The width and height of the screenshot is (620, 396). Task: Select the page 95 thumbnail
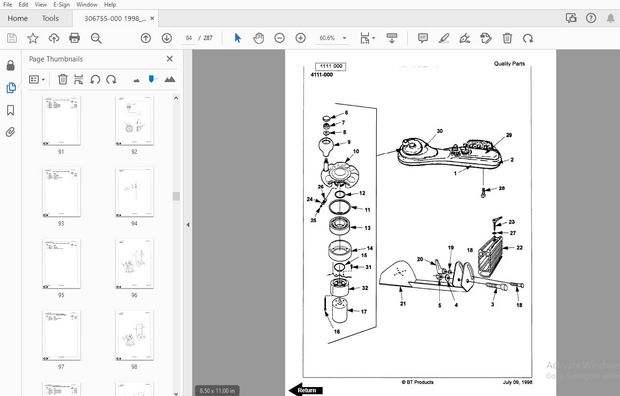tap(61, 264)
